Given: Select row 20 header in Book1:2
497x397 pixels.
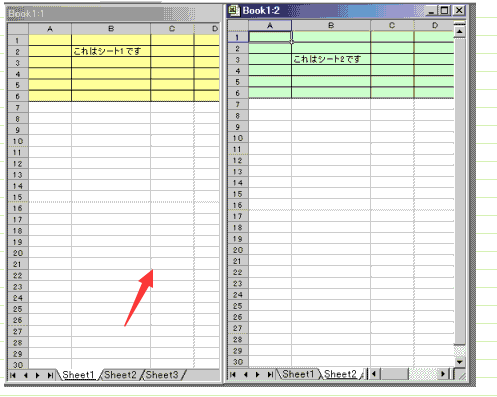Looking at the screenshot, I should click(x=238, y=250).
